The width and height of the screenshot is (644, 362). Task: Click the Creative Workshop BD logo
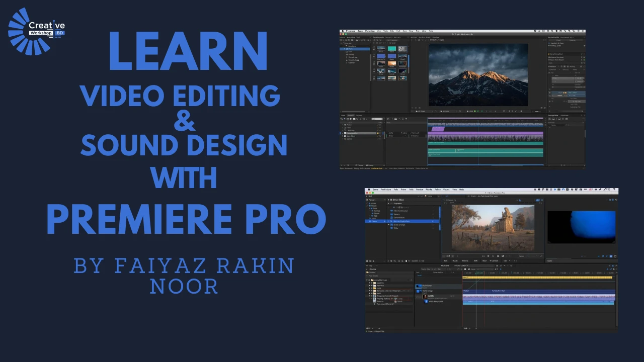tap(36, 31)
